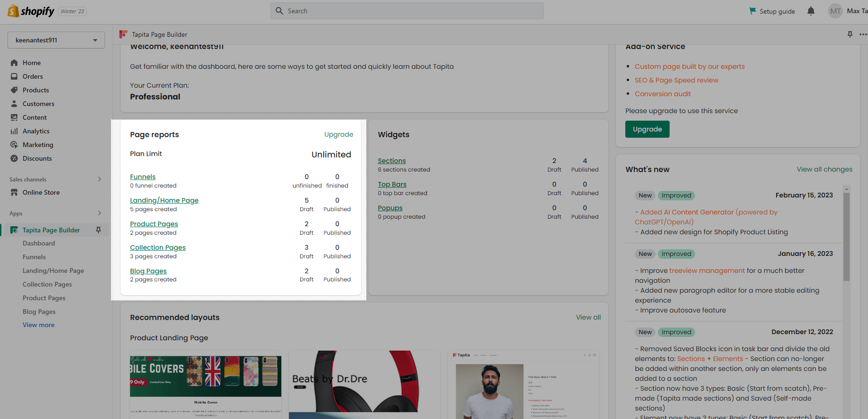The width and height of the screenshot is (868, 419).
Task: Open Blog Pages submenu item
Action: click(39, 312)
